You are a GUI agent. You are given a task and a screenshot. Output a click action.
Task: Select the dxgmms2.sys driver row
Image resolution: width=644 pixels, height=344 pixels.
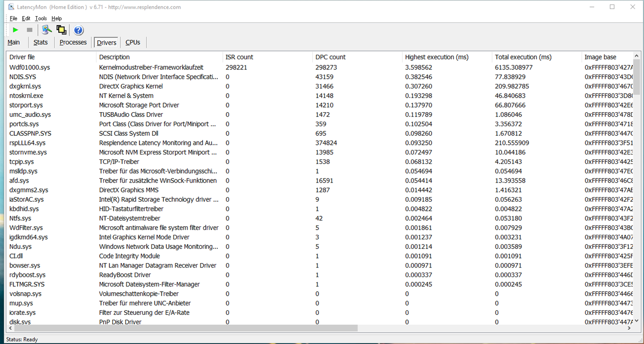319,190
